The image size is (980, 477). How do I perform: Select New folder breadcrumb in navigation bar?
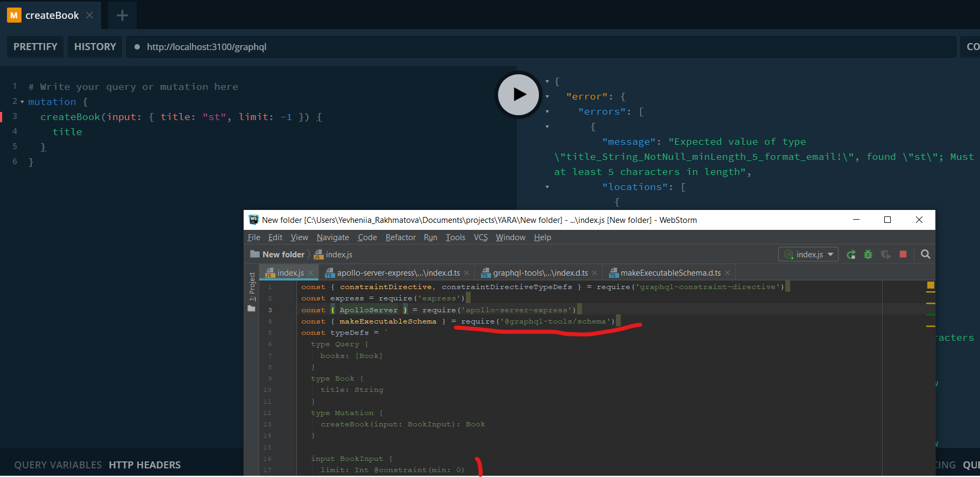[277, 254]
